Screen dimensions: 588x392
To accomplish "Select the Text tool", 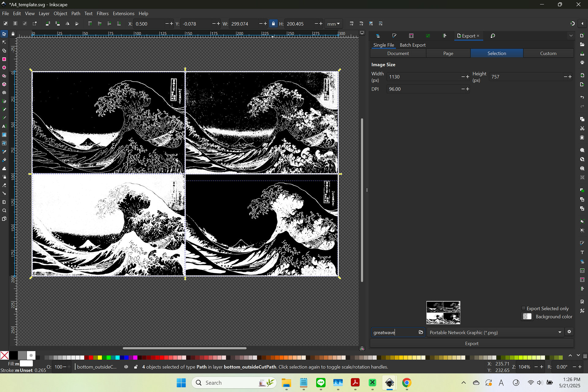I will [x=4, y=126].
